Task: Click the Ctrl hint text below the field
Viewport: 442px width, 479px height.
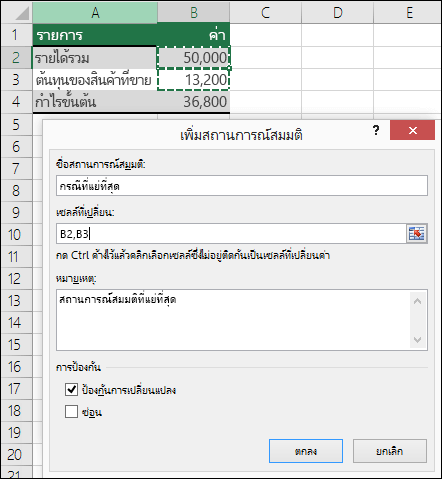Action: (x=193, y=255)
